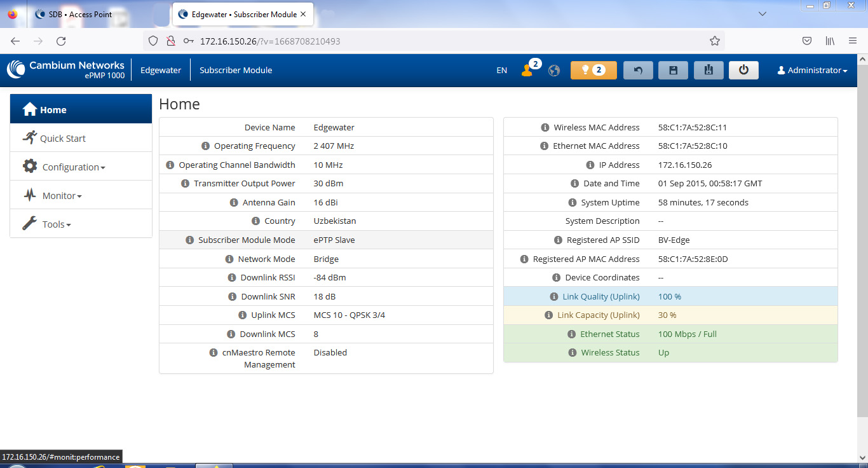Screen dimensions: 868x468
Task: Open the lightbulb notifications button
Action: (x=593, y=71)
